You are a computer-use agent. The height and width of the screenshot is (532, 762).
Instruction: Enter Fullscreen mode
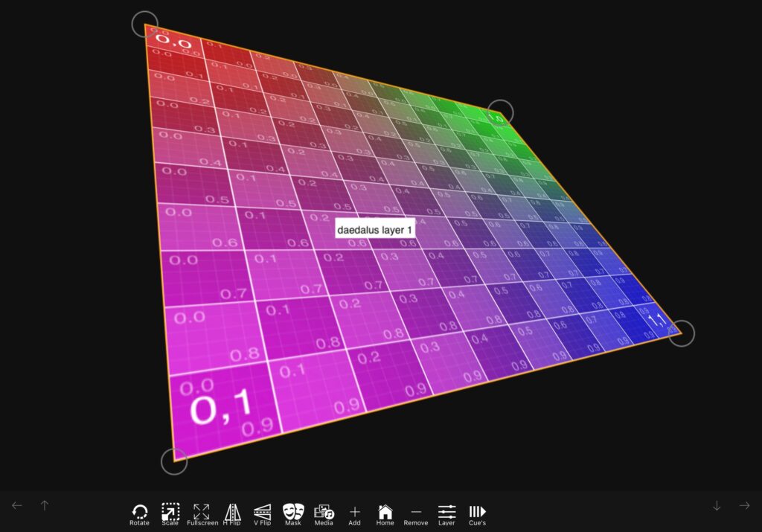point(202,512)
